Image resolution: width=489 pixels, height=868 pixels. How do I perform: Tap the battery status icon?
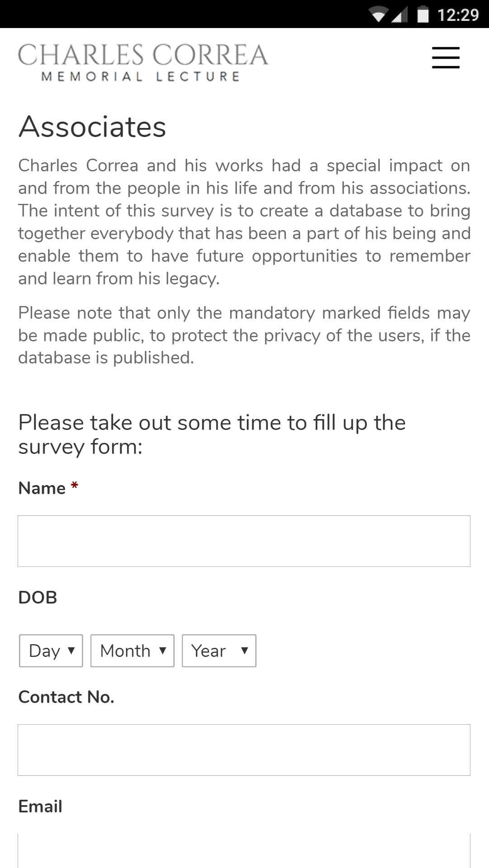pos(423,14)
